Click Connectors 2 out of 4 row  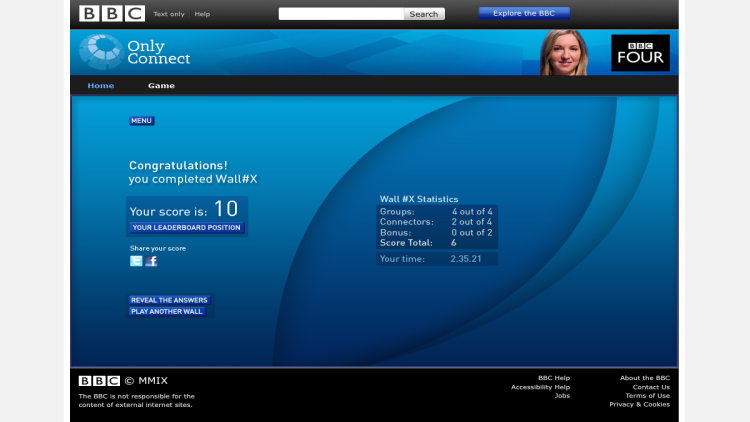point(436,222)
